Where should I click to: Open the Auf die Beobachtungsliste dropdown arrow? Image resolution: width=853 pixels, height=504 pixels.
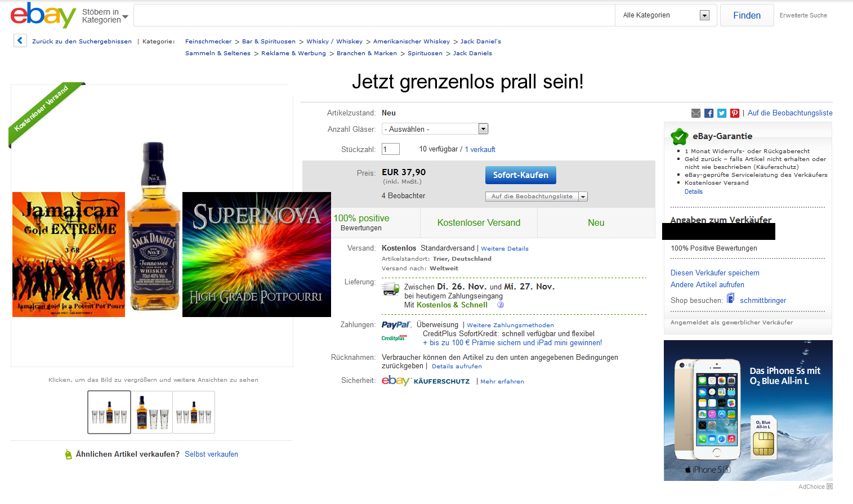tap(583, 197)
